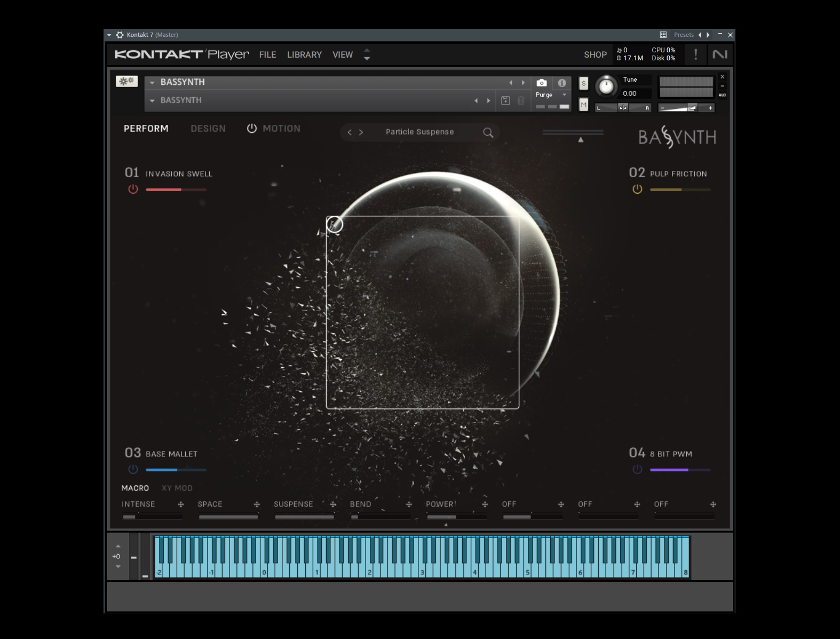840x639 pixels.
Task: Assign modulation to the SUSPENSE macro
Action: click(x=333, y=504)
